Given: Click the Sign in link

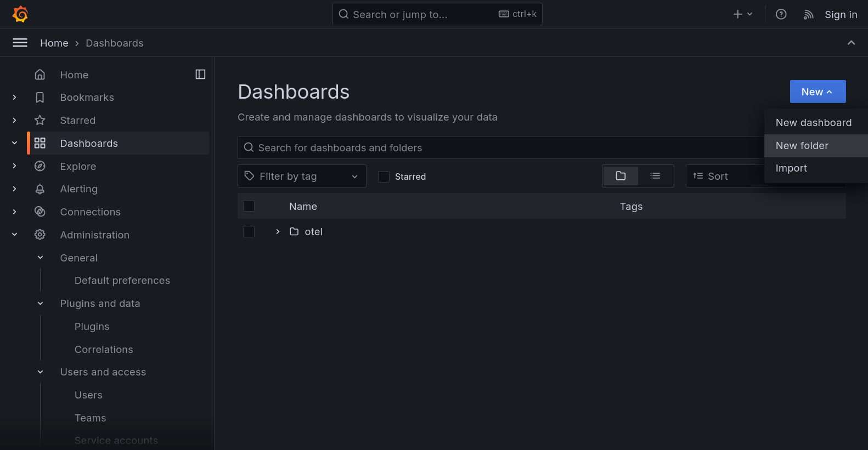Looking at the screenshot, I should pos(841,15).
